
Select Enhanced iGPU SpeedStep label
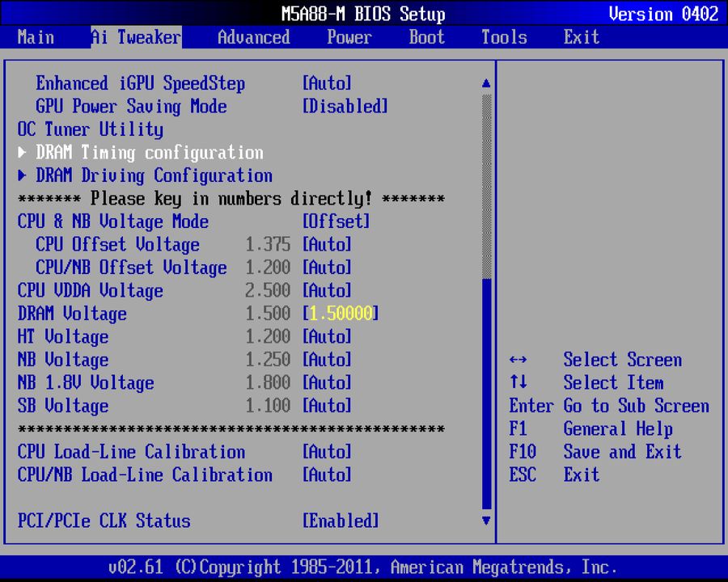point(140,83)
